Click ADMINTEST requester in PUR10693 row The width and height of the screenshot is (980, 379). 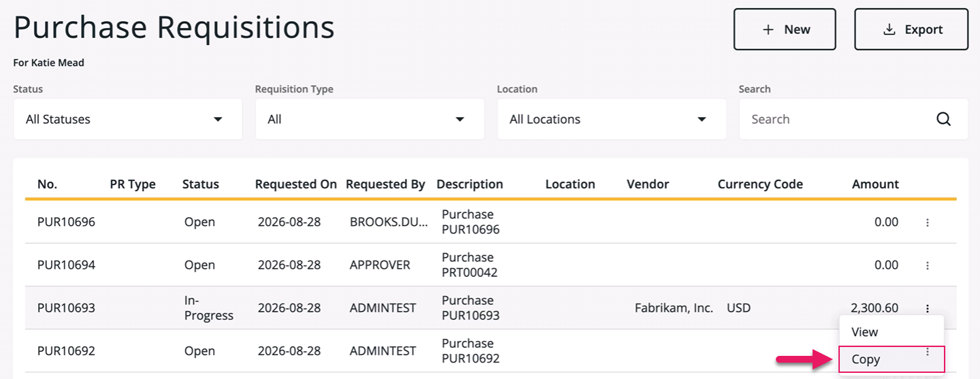point(383,308)
